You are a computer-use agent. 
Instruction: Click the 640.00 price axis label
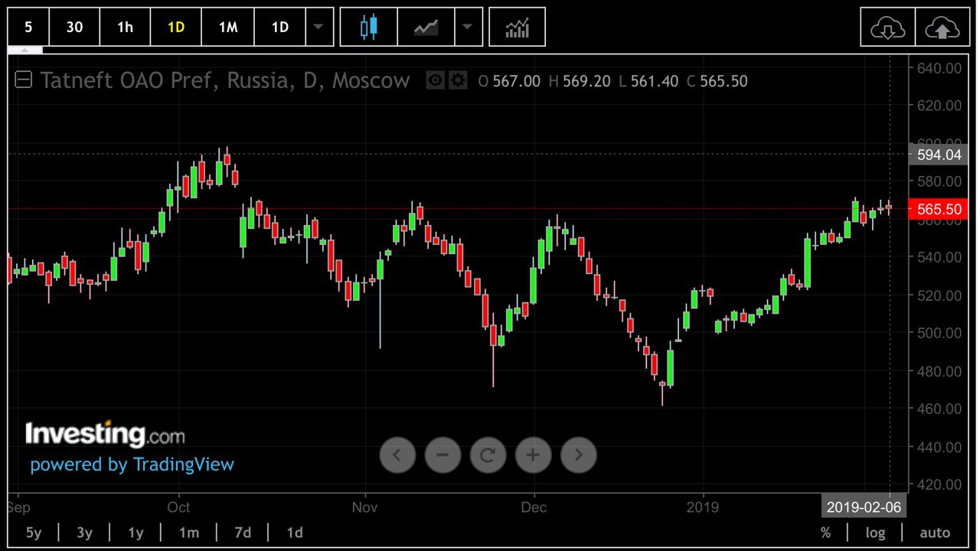pyautogui.click(x=939, y=68)
